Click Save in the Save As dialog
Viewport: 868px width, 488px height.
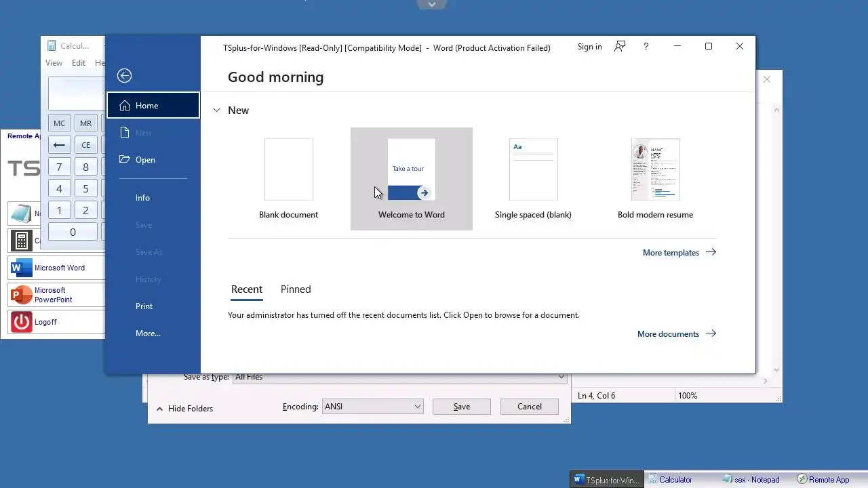tap(462, 407)
